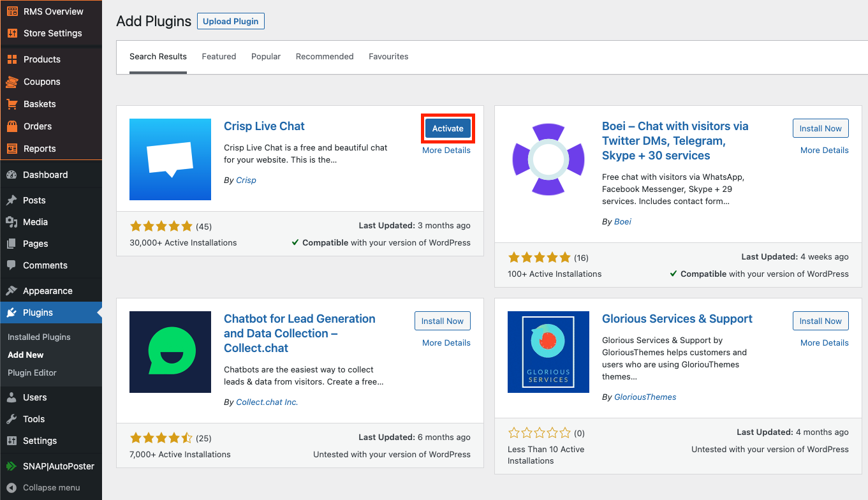Click the Store Settings sidebar icon
Screen dimensions: 868x500
12,33
